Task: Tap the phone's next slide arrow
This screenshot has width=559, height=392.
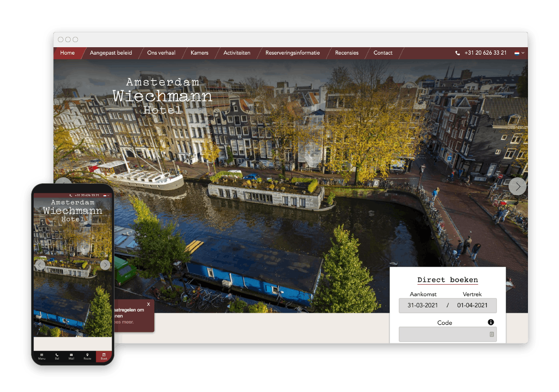Action: (105, 265)
